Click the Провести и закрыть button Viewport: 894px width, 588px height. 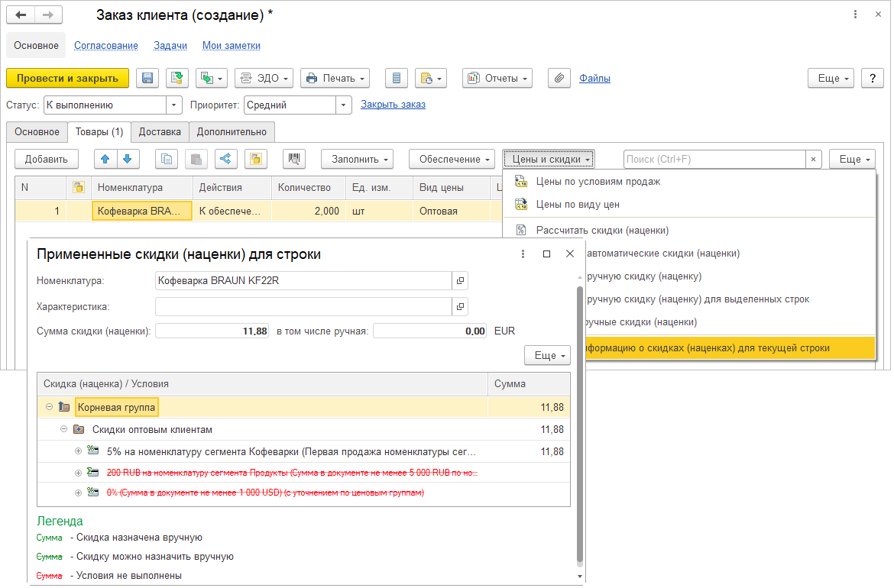[67, 78]
